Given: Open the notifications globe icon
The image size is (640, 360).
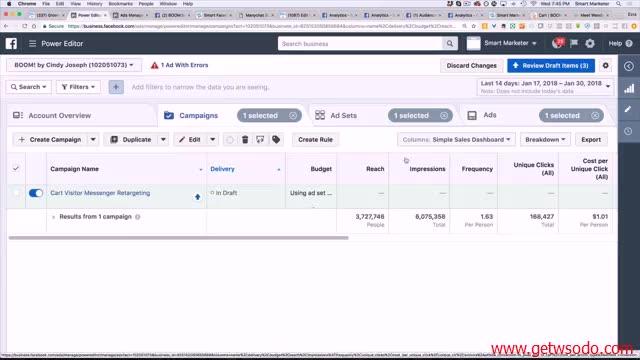Looking at the screenshot, I should coord(558,43).
